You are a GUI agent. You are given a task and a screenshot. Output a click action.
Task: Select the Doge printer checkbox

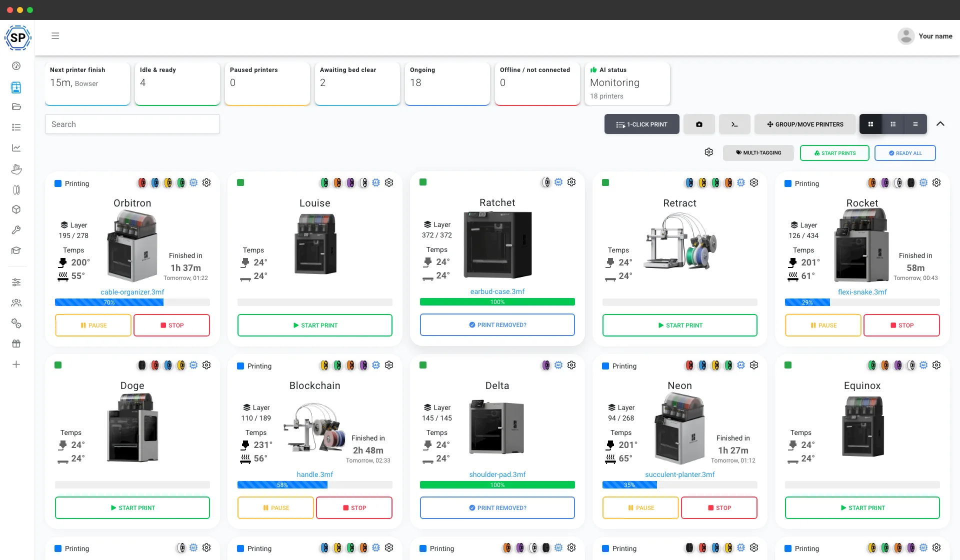58,365
